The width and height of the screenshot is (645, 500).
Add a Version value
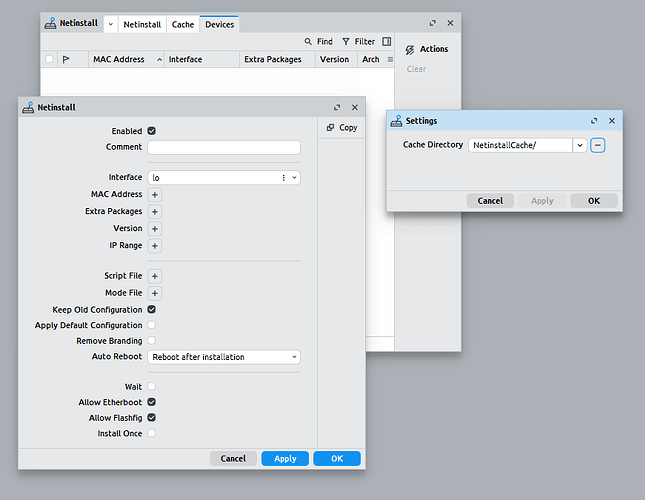tap(155, 229)
